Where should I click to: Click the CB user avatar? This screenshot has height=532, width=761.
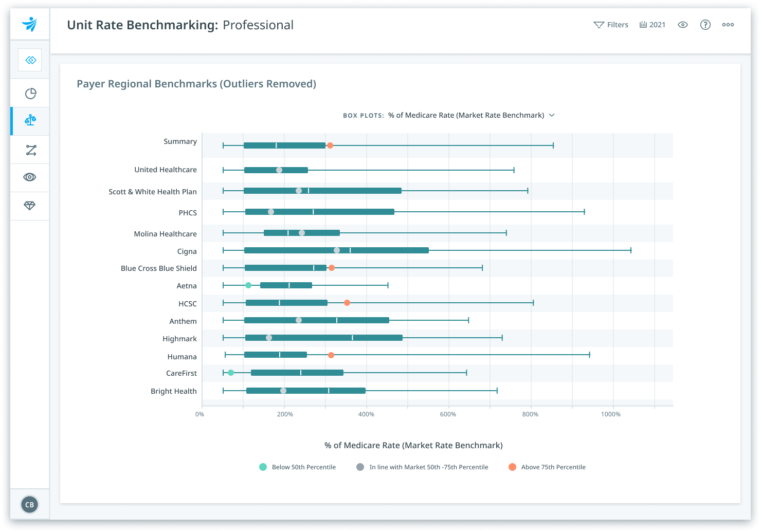click(30, 505)
